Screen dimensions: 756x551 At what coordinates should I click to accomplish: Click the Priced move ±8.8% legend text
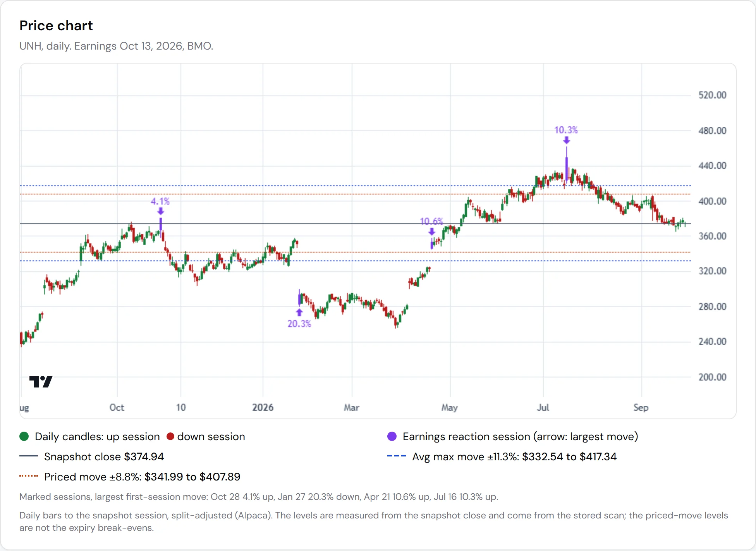point(142,477)
